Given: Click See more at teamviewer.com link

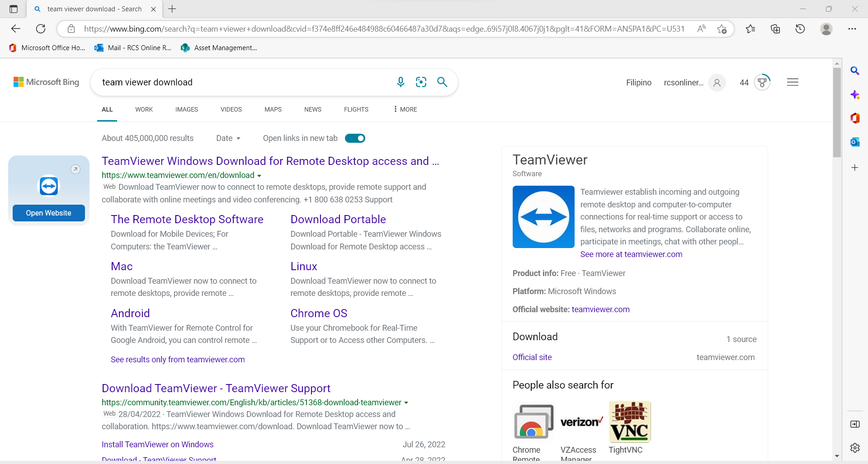Looking at the screenshot, I should [631, 254].
